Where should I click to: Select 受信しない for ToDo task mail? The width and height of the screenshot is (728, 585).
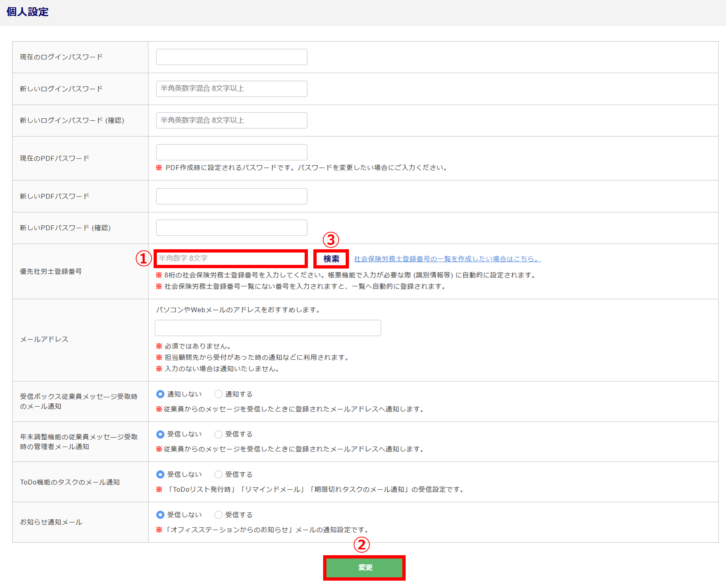click(x=160, y=475)
